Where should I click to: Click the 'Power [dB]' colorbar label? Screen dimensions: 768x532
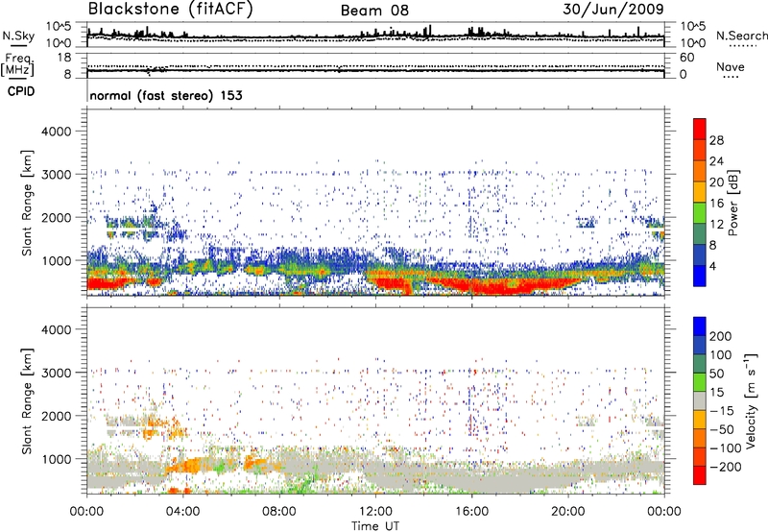tap(733, 203)
